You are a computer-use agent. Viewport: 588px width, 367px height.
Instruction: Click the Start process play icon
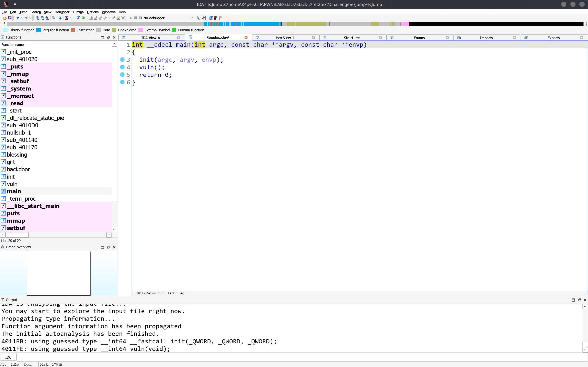[131, 18]
